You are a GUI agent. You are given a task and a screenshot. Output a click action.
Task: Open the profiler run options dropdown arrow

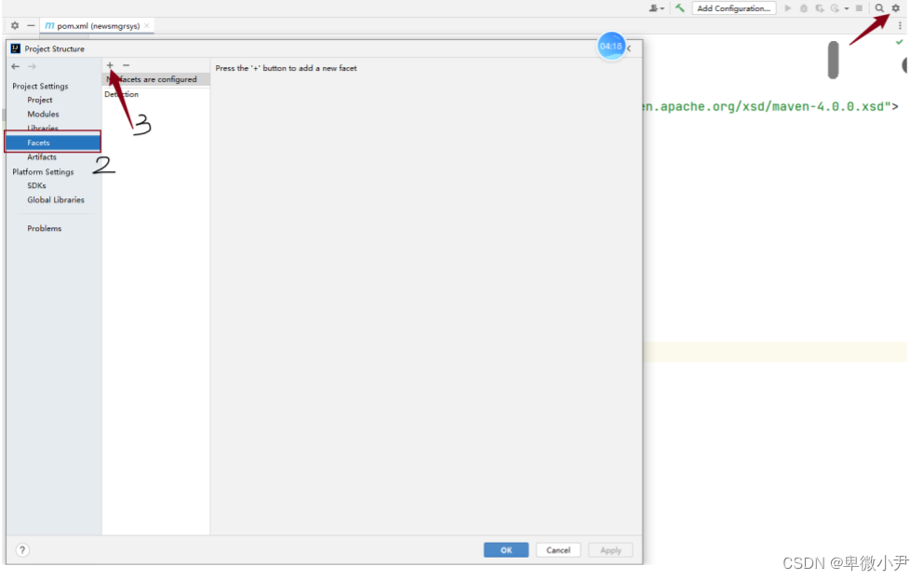pyautogui.click(x=845, y=8)
